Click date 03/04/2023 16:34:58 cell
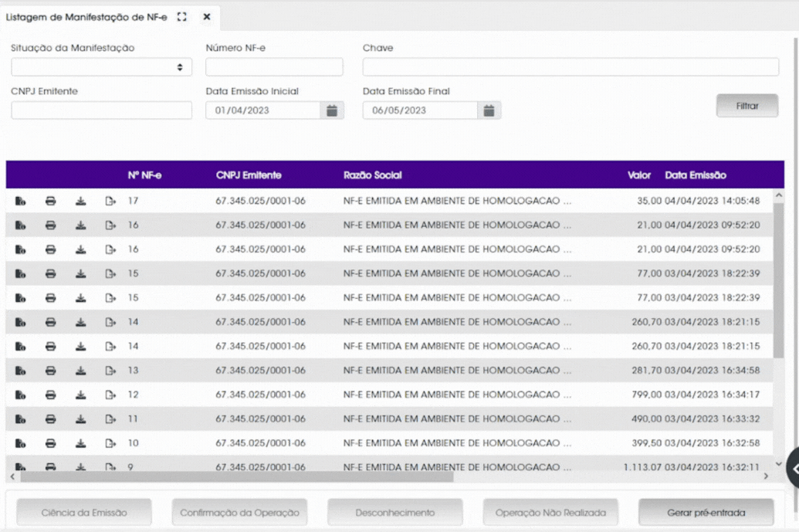 [712, 371]
